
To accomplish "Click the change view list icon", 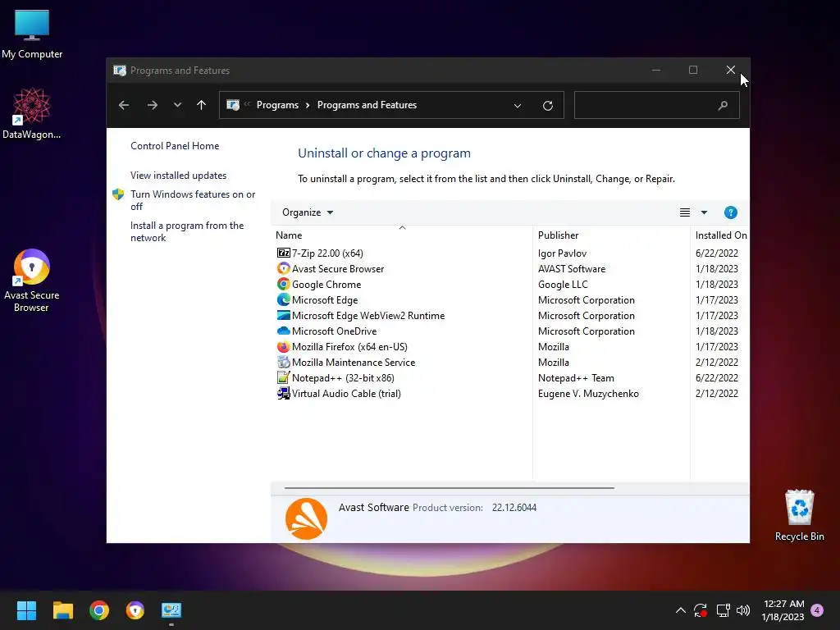I will (x=685, y=212).
